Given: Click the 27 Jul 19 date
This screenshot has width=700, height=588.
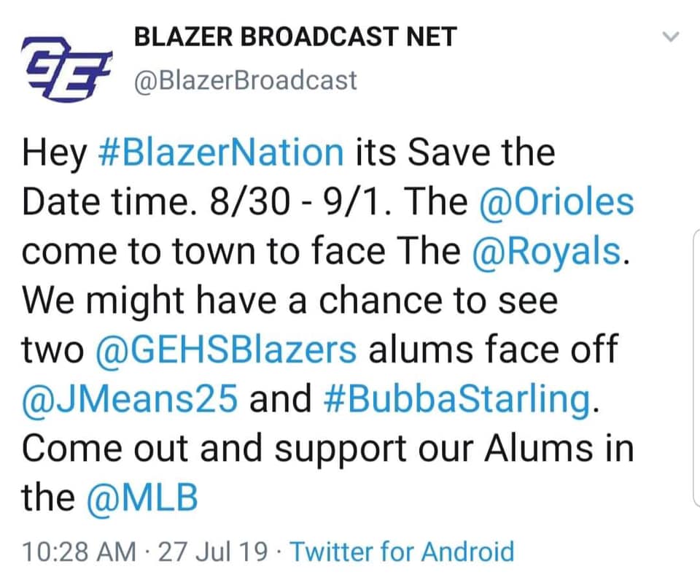Looking at the screenshot, I should 212,552.
